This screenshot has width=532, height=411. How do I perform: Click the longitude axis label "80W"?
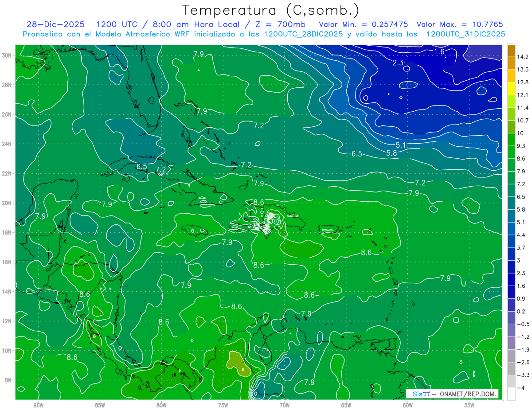[x=161, y=405]
